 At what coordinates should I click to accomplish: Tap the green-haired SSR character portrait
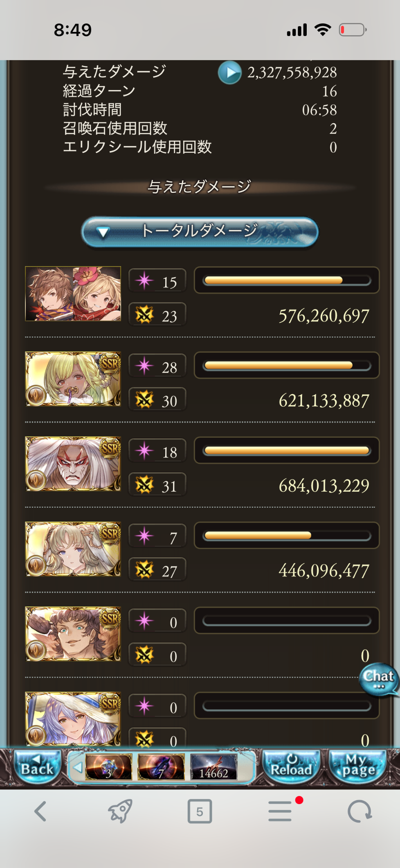pyautogui.click(x=73, y=379)
